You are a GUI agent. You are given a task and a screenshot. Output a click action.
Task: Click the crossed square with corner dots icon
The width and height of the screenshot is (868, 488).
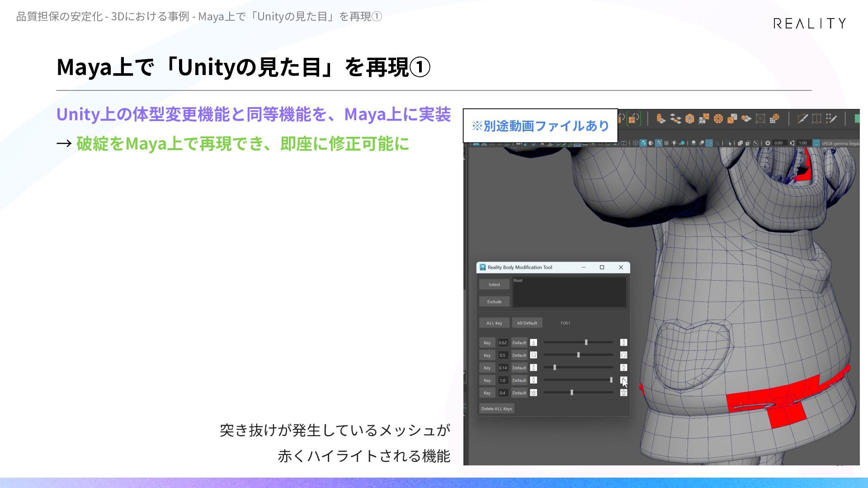760,118
